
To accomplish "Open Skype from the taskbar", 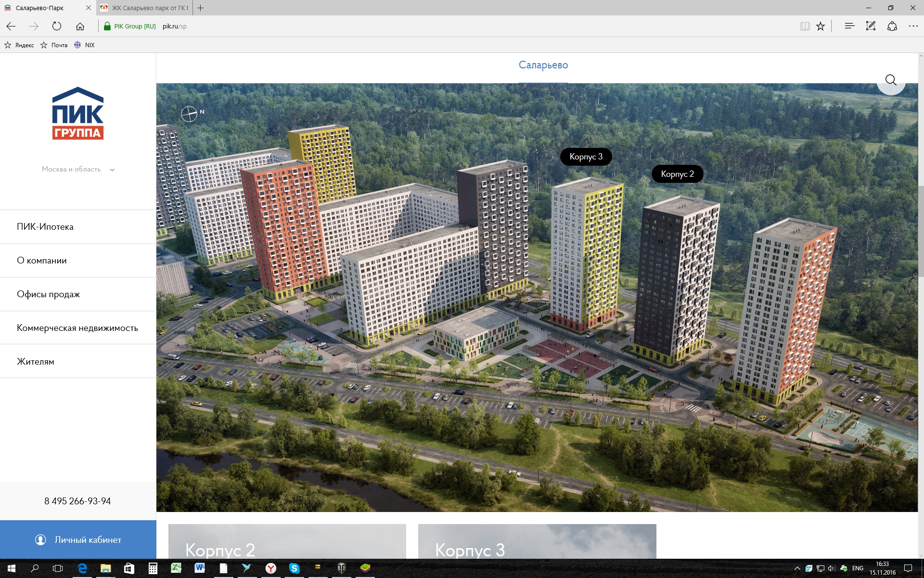I will 294,568.
